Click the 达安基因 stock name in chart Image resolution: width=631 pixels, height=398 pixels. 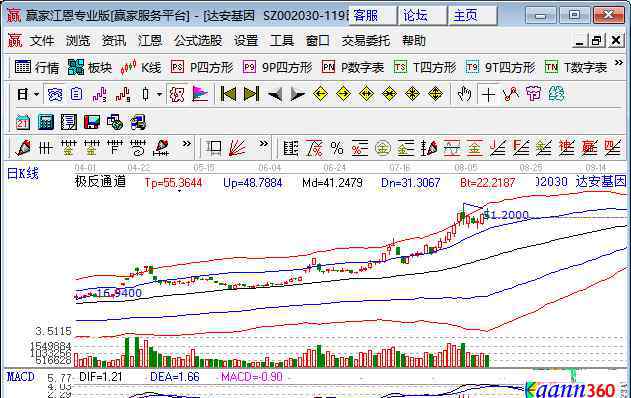pyautogui.click(x=601, y=181)
